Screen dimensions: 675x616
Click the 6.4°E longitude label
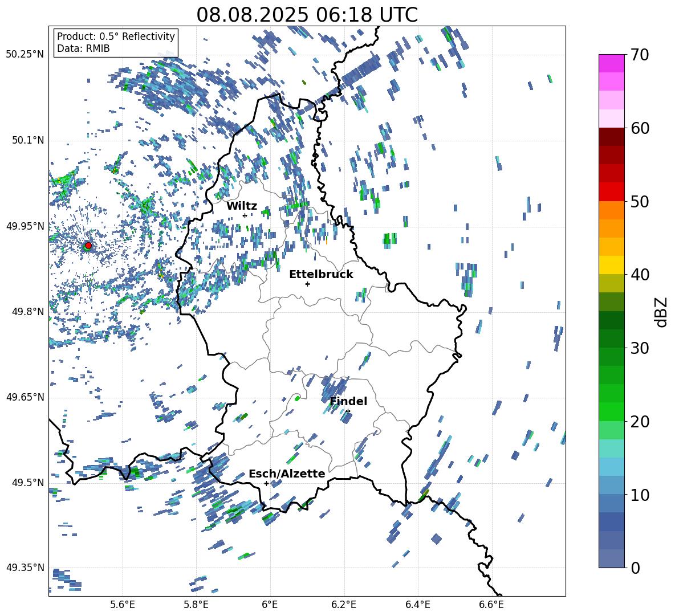417,605
